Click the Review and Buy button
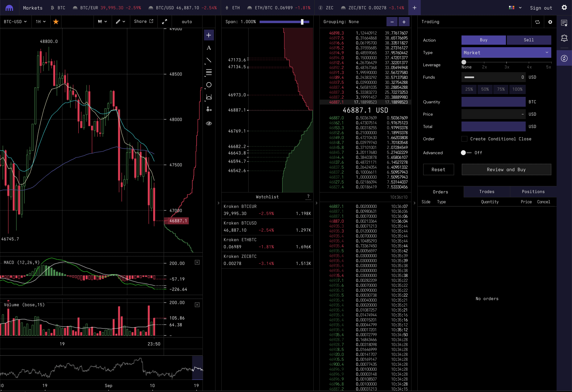Image resolution: width=572 pixels, height=392 pixels. click(506, 169)
